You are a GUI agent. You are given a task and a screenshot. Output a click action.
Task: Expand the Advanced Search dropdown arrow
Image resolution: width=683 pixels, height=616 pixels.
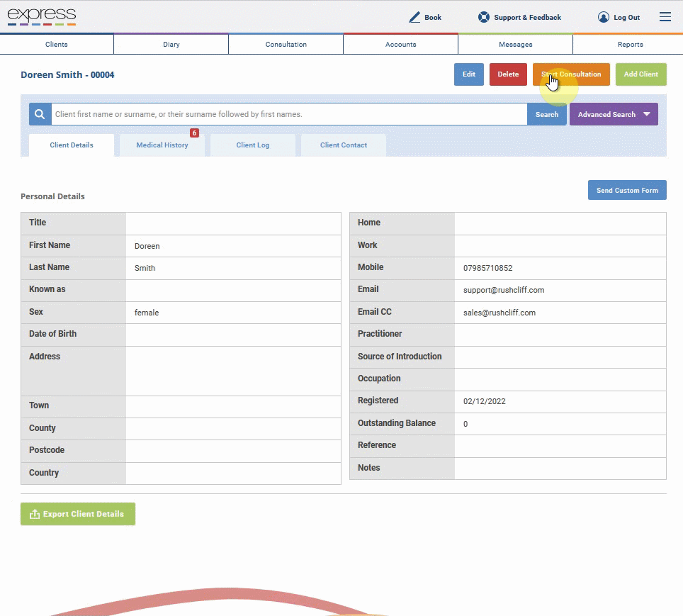point(647,114)
